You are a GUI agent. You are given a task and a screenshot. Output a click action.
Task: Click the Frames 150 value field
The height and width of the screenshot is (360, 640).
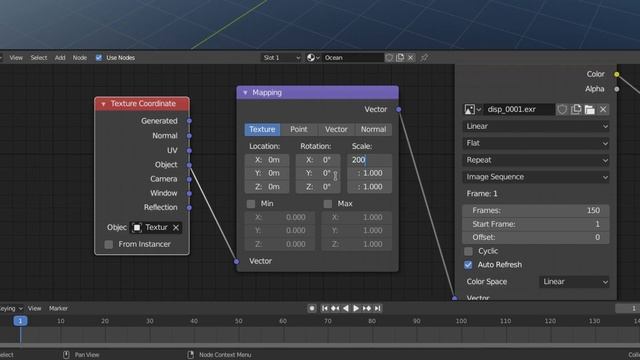pyautogui.click(x=536, y=211)
